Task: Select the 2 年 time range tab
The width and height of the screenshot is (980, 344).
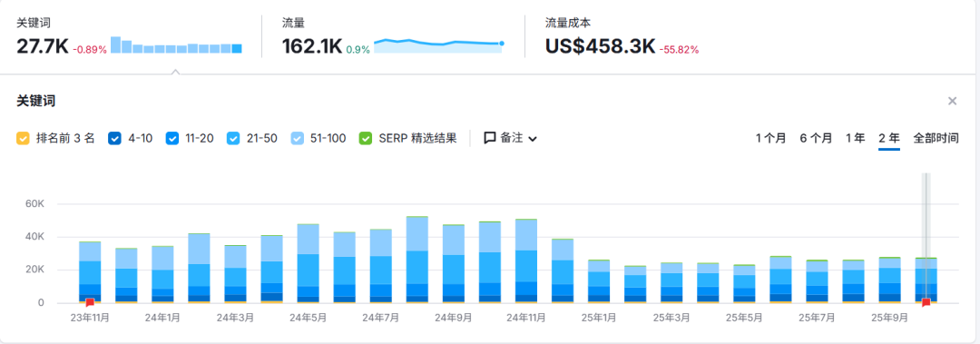Action: click(888, 138)
